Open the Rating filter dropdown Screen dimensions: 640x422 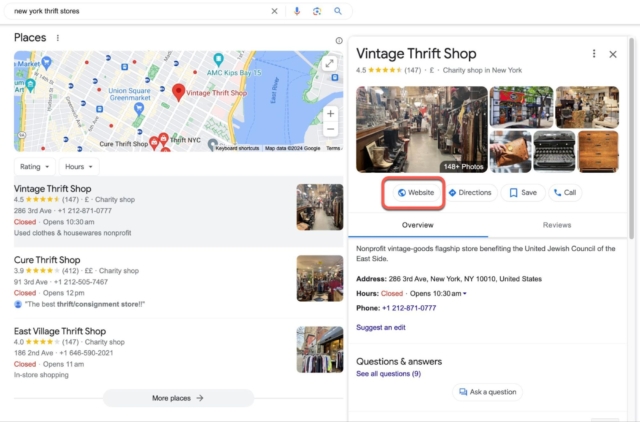click(34, 167)
